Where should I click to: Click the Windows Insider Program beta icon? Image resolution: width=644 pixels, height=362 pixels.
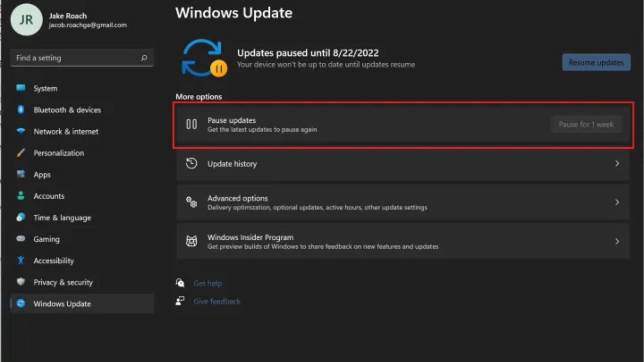(x=191, y=241)
